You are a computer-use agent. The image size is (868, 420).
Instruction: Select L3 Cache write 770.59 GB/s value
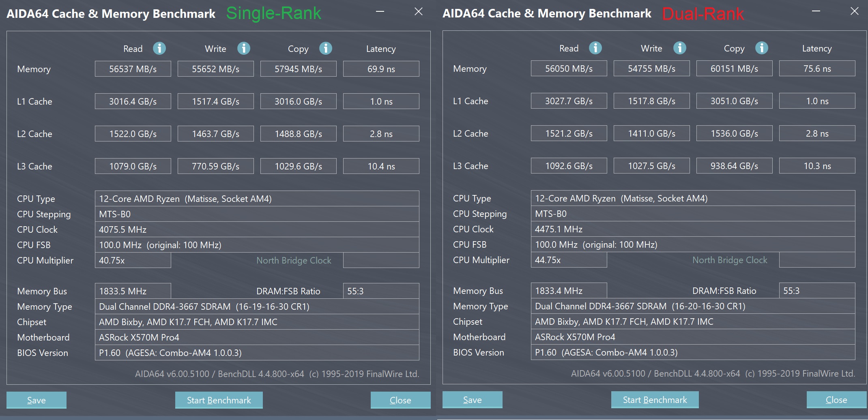click(x=216, y=166)
